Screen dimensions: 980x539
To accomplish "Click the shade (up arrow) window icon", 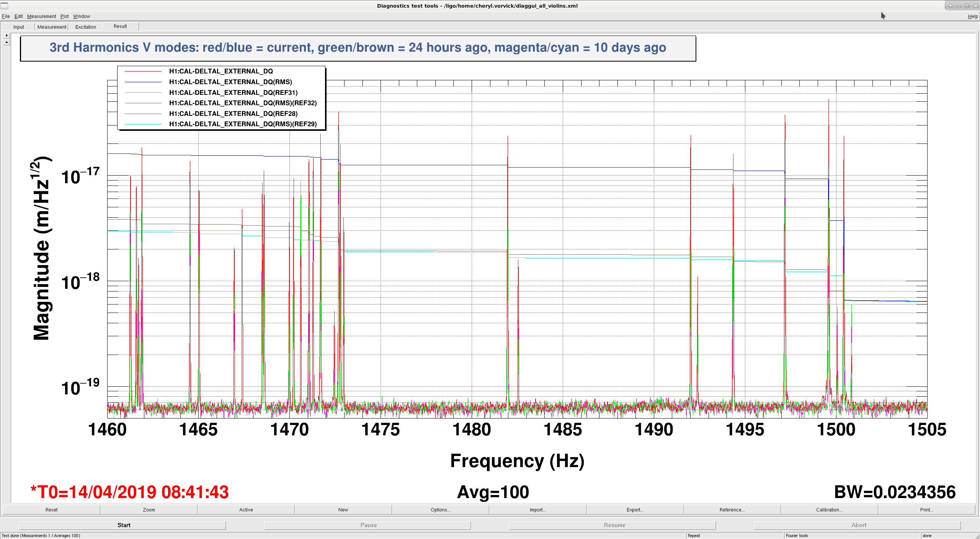I will 950,6.
